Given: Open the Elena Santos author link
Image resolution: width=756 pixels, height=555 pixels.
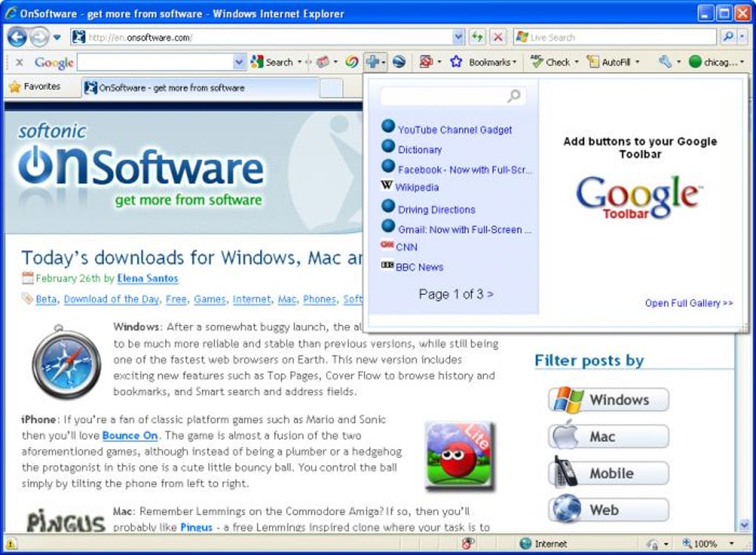Looking at the screenshot, I should (x=147, y=278).
